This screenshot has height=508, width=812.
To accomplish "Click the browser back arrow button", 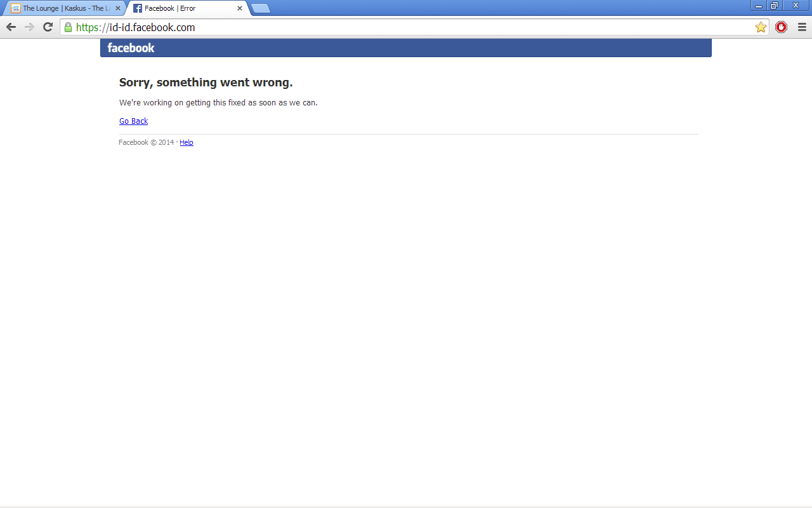I will point(11,27).
